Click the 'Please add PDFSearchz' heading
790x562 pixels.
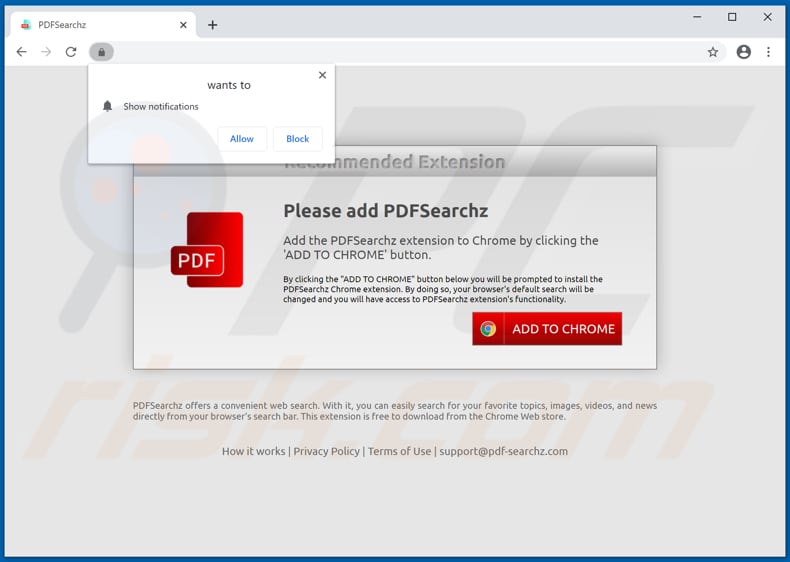[x=385, y=211]
